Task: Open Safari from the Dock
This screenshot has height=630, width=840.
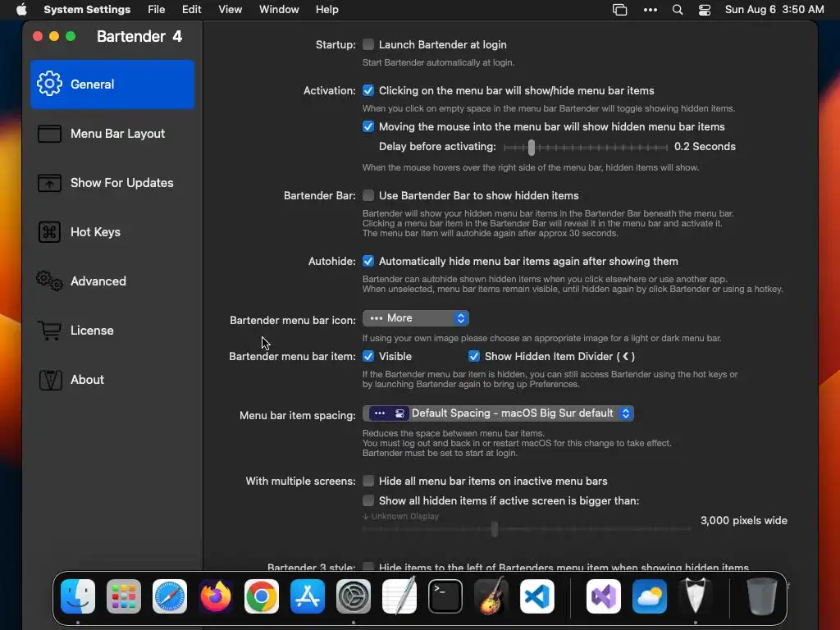Action: [170, 596]
